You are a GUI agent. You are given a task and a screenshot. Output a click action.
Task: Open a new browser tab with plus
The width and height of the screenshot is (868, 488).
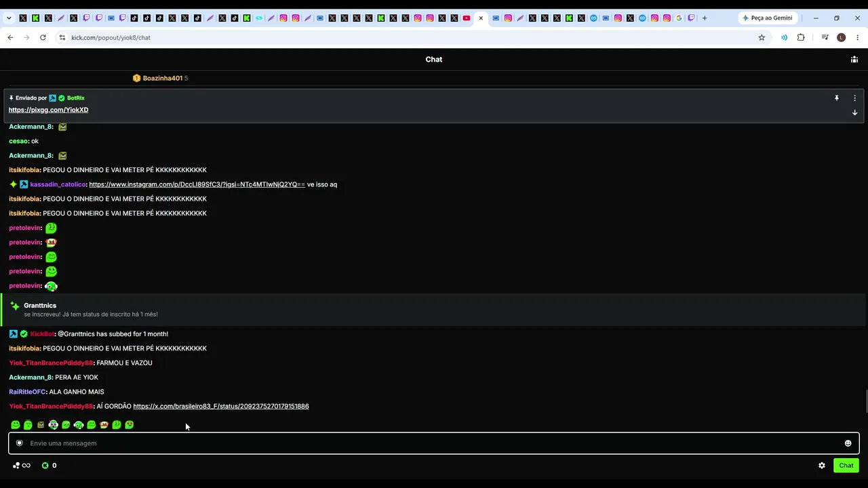click(705, 18)
